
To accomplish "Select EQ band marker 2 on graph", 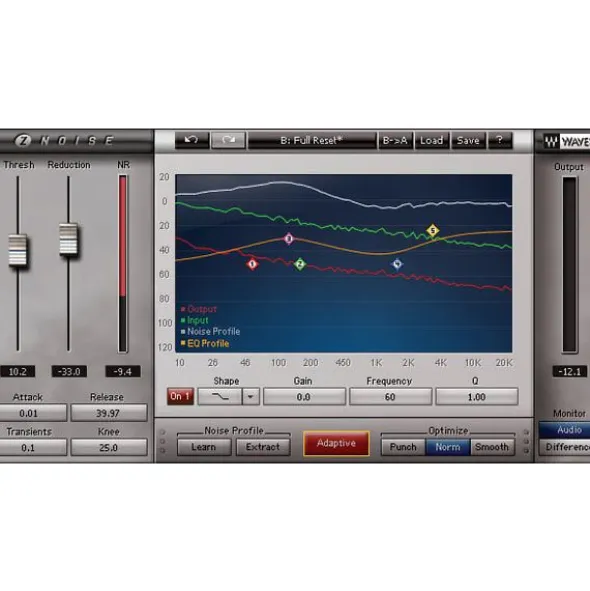I will (300, 264).
